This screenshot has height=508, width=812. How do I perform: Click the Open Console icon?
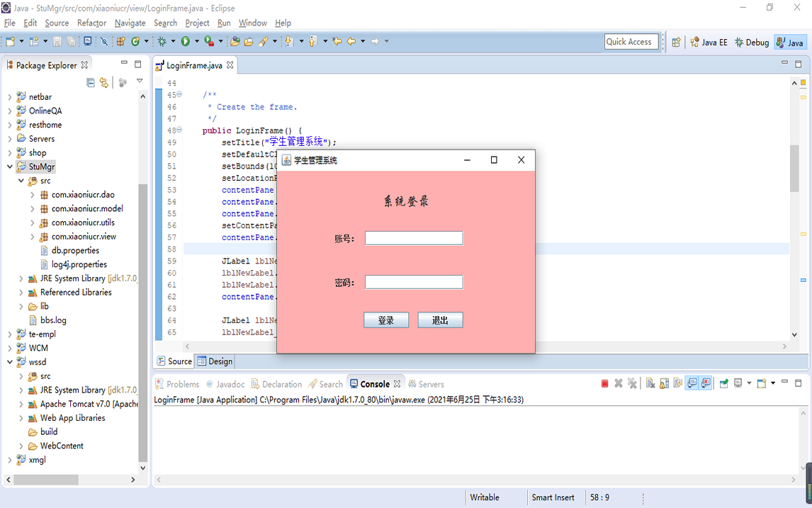pos(761,384)
